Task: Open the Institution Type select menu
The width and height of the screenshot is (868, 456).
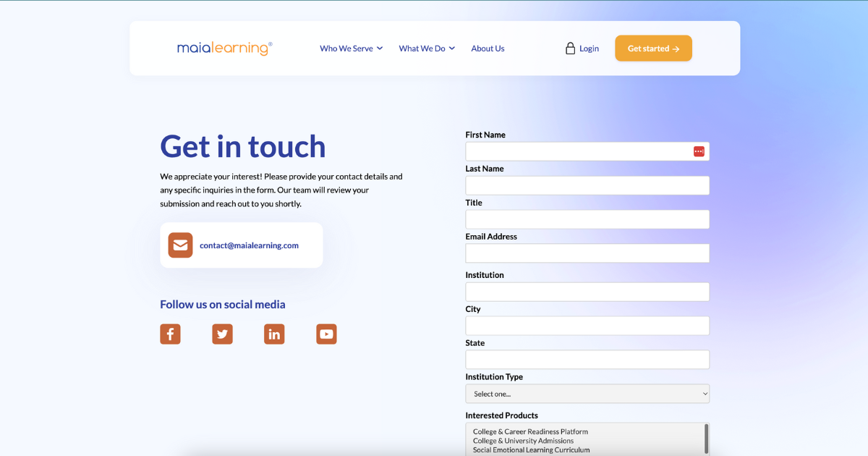Action: tap(587, 393)
